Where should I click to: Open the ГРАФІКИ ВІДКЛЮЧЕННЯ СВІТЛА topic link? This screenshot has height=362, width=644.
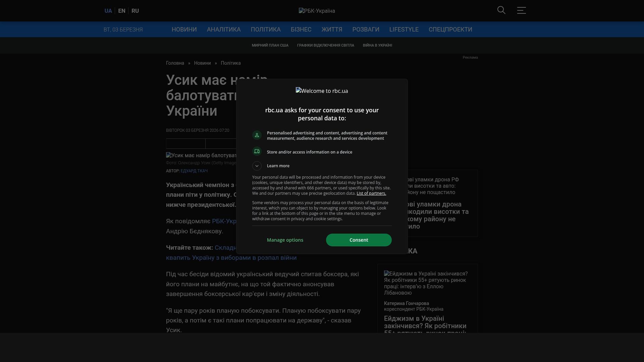coord(325,45)
